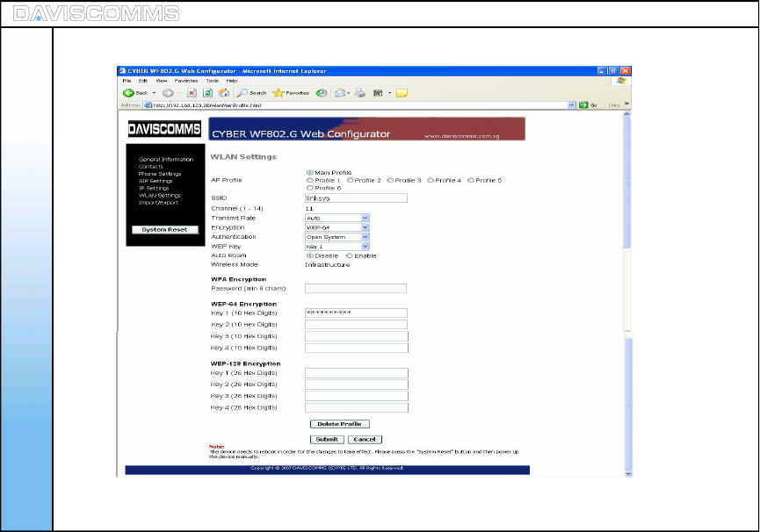The width and height of the screenshot is (760, 532).
Task: Select the Profile 3 radio button
Action: [x=390, y=180]
